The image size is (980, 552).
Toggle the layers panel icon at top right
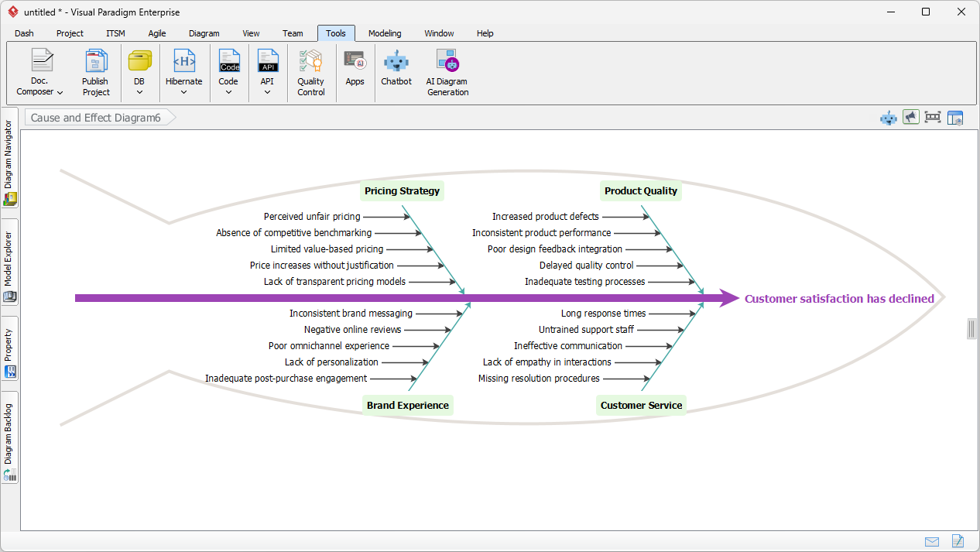[x=955, y=117]
